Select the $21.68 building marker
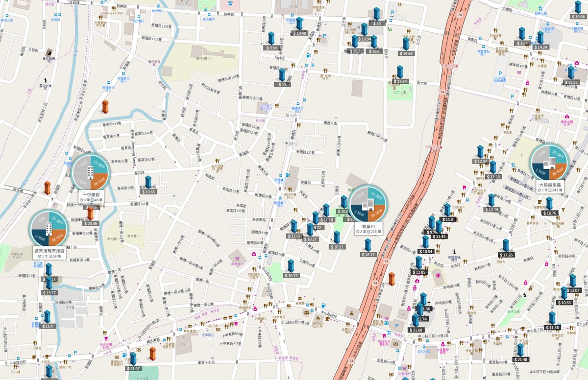The image size is (588, 380). pyautogui.click(x=416, y=320)
